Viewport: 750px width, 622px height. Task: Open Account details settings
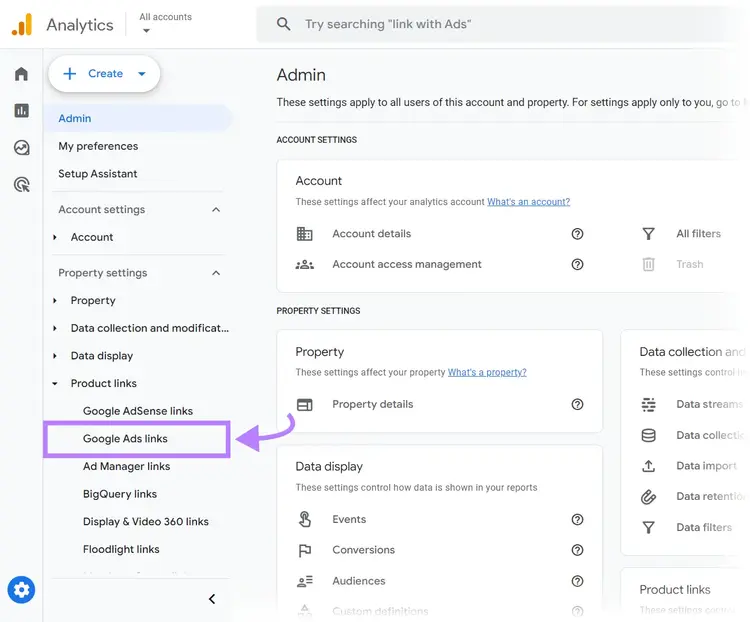372,234
